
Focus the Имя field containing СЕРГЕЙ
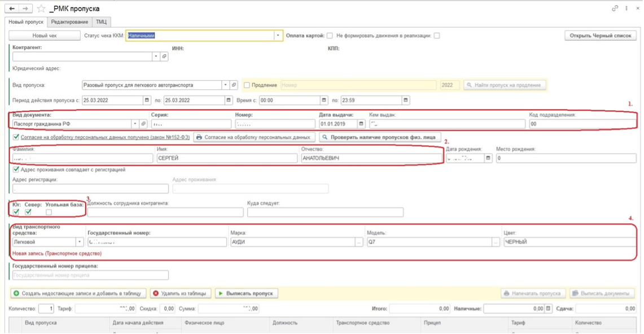click(226, 158)
